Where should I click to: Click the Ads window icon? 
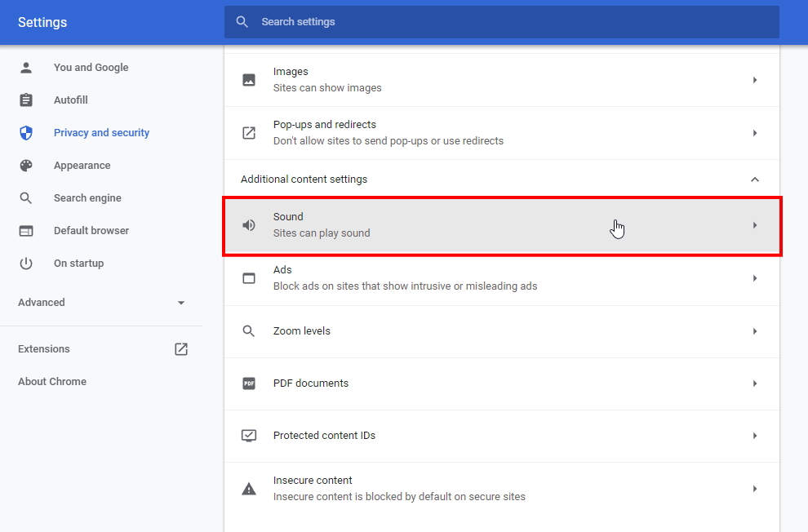[x=249, y=278]
